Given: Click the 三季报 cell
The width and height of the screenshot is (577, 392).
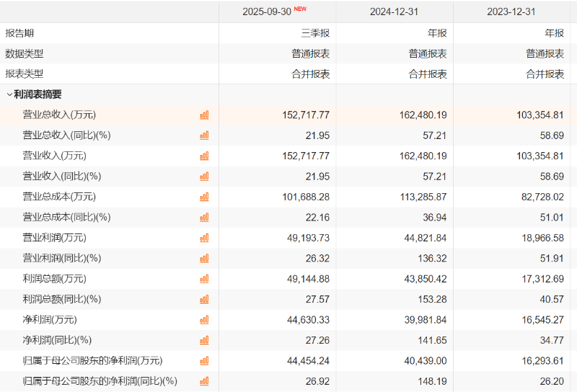Looking at the screenshot, I should [x=315, y=33].
